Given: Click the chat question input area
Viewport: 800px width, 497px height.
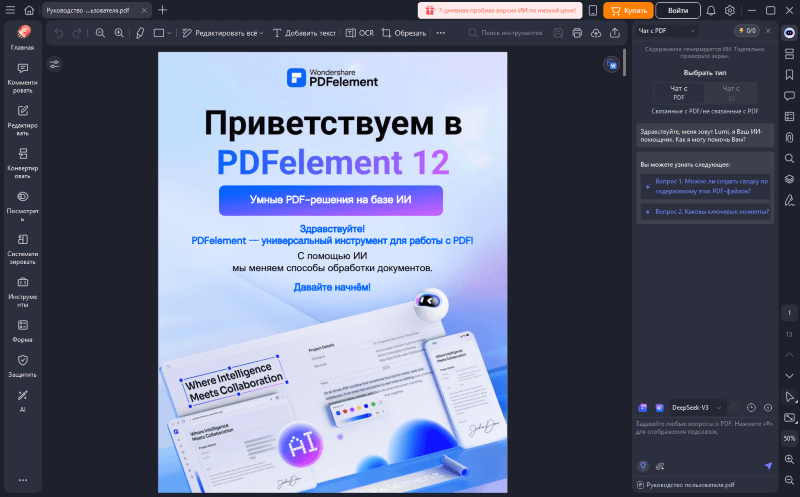Looking at the screenshot, I should click(705, 436).
